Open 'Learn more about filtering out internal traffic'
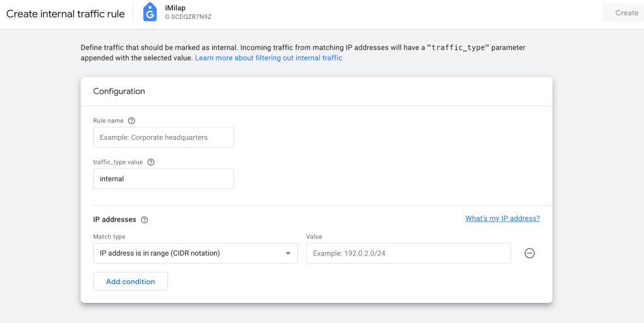Viewport: 644px width, 323px height. [x=269, y=58]
